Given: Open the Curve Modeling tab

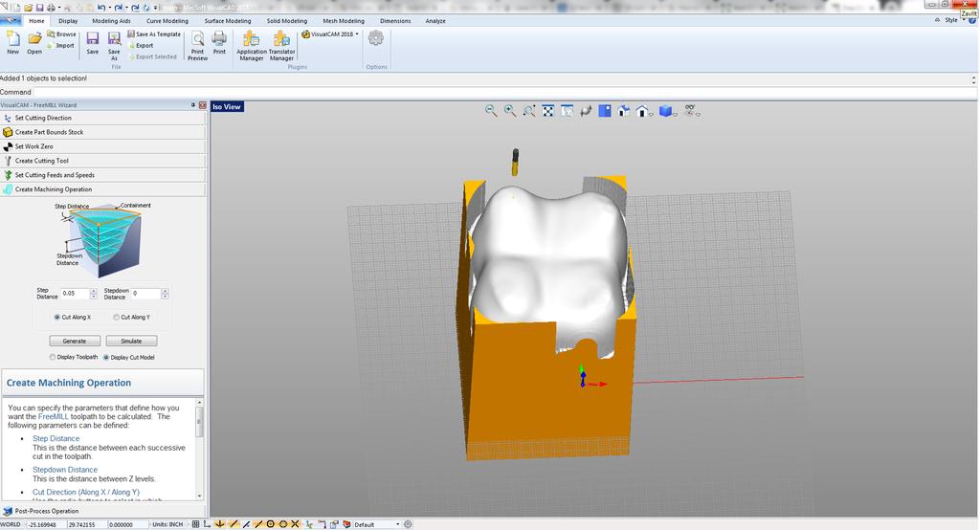Looking at the screenshot, I should pos(167,21).
